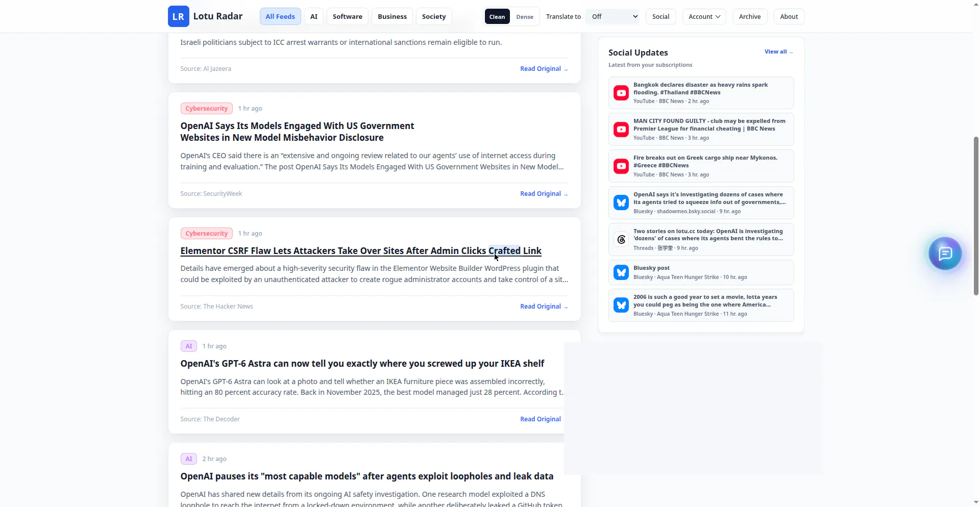Click the Israeli politicians ICC summary text

pyautogui.click(x=341, y=42)
